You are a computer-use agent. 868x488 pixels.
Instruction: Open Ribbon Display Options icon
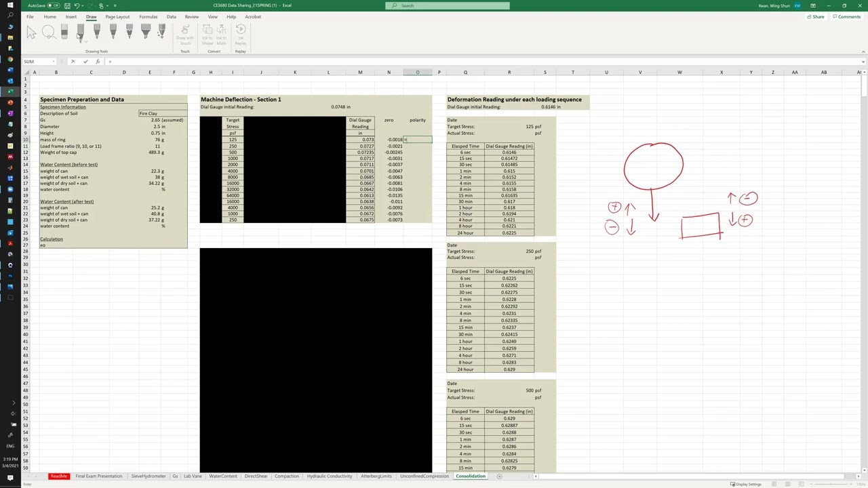pyautogui.click(x=812, y=5)
